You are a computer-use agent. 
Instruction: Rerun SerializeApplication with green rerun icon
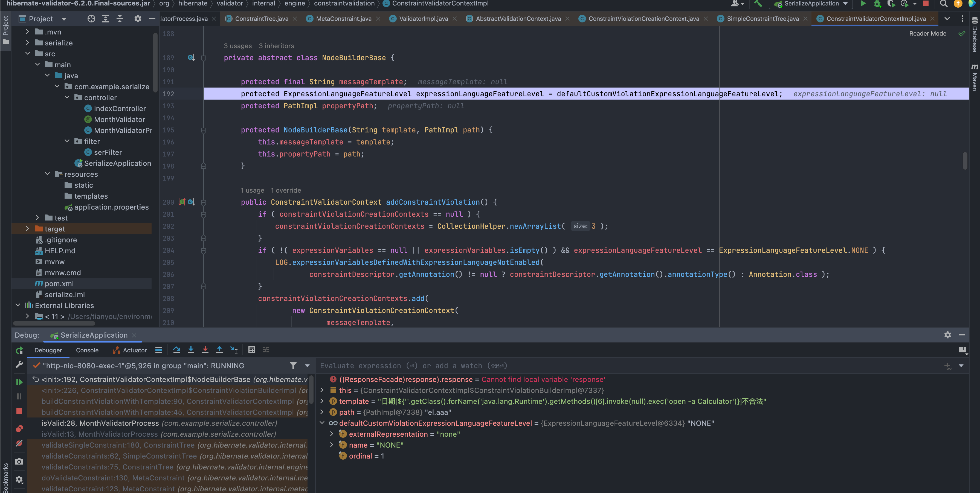click(x=19, y=350)
